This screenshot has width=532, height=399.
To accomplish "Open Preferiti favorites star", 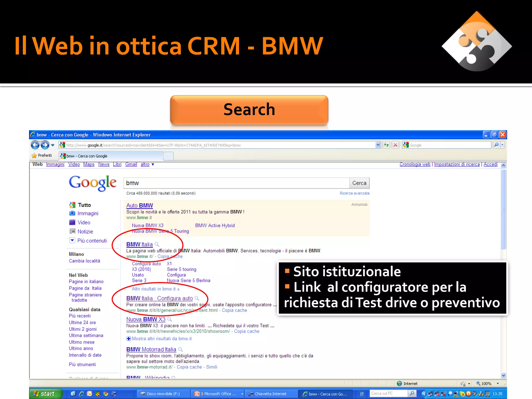I will pyautogui.click(x=42, y=156).
